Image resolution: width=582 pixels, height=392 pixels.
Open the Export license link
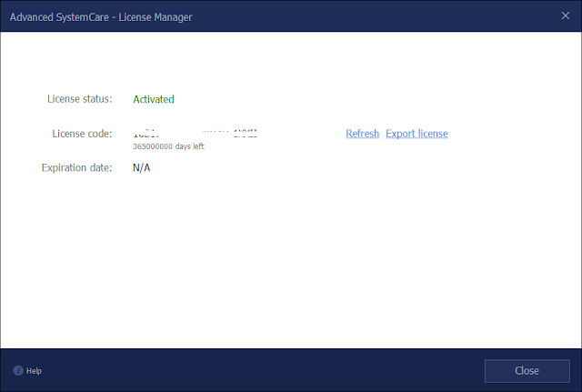[x=416, y=134]
